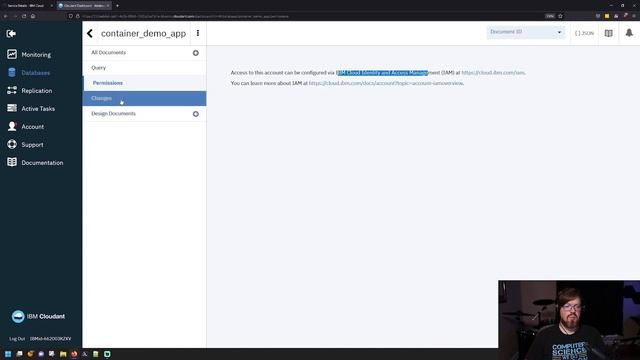Select All Documents in the database menu
Image resolution: width=640 pixels, height=360 pixels.
click(x=109, y=53)
